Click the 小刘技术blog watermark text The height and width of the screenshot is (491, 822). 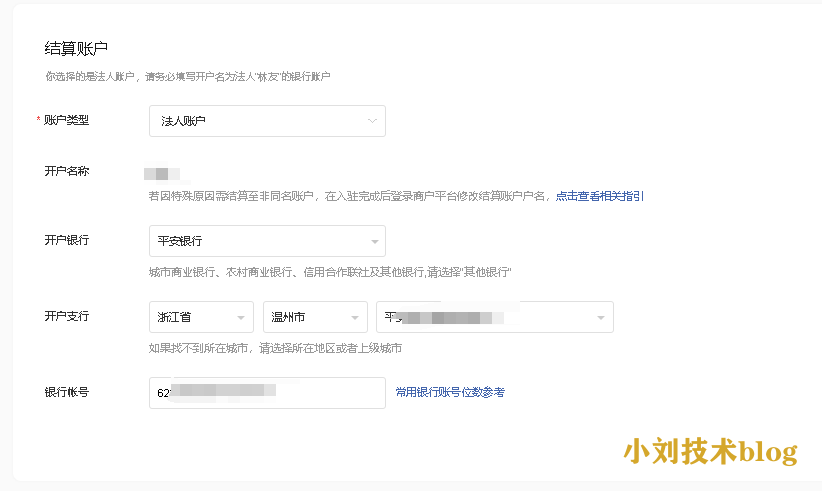tap(710, 451)
